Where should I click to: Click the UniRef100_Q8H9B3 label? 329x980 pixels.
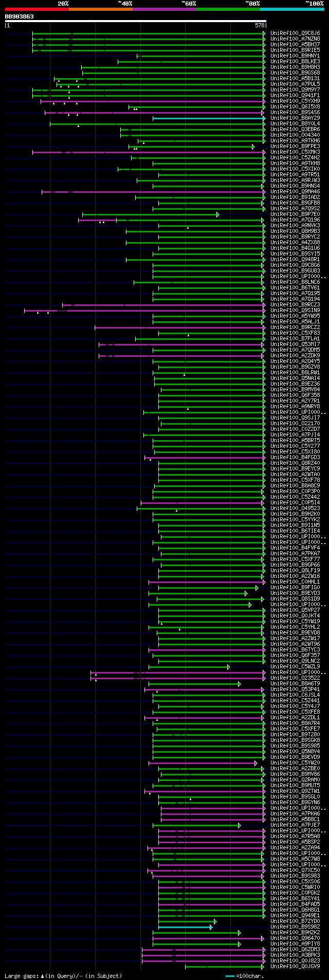point(295,231)
